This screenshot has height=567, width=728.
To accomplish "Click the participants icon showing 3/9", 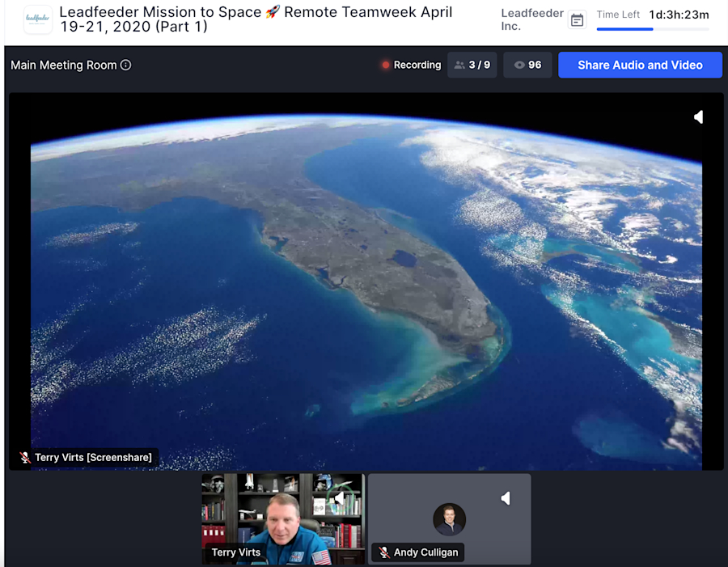I will coord(472,65).
